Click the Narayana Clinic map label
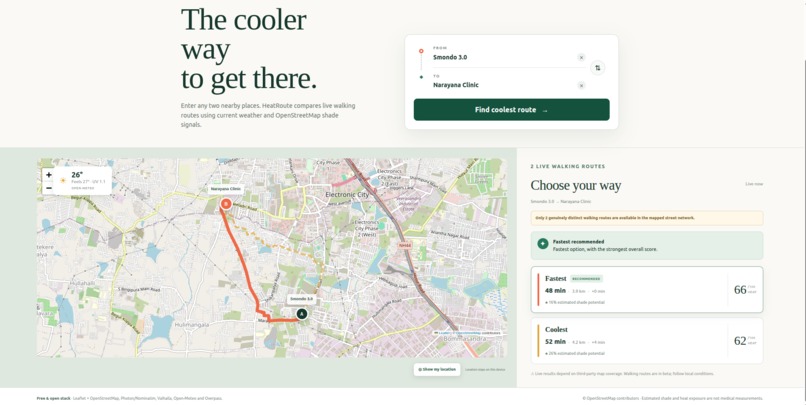806x405 pixels. (x=225, y=189)
